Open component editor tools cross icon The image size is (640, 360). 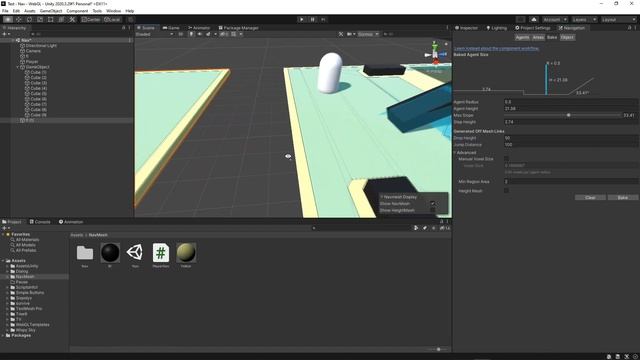pyautogui.click(x=341, y=34)
